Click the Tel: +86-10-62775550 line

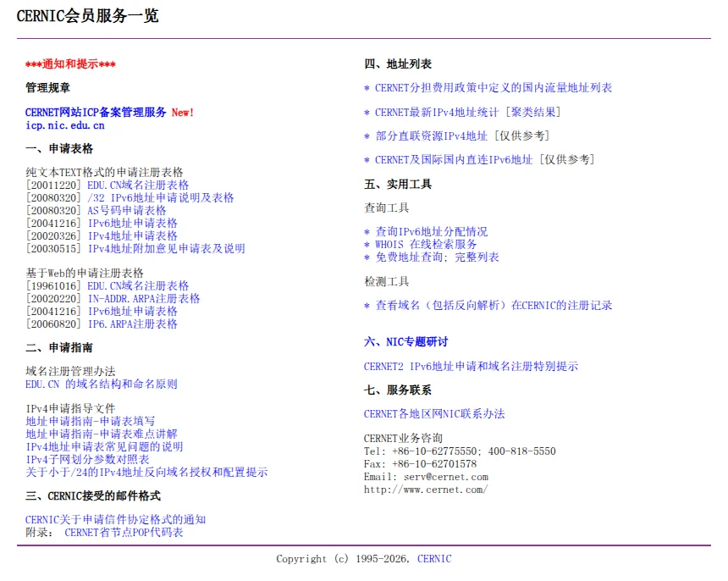(460, 451)
